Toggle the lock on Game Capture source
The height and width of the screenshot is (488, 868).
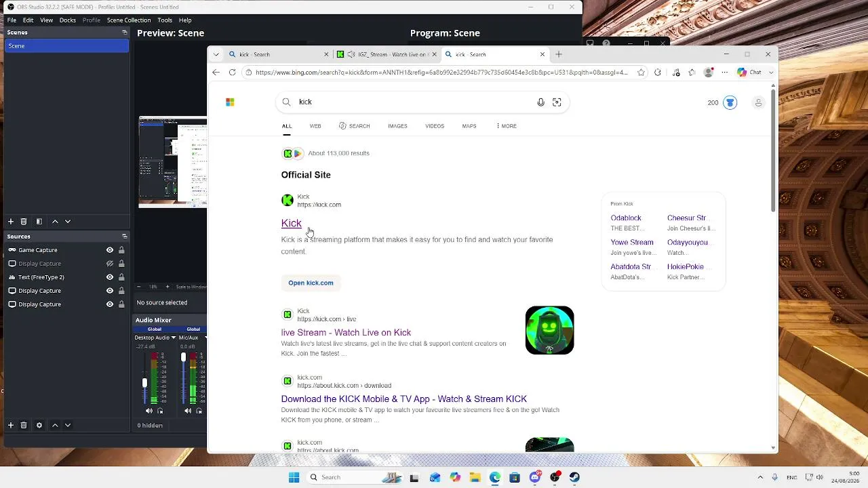coord(121,250)
